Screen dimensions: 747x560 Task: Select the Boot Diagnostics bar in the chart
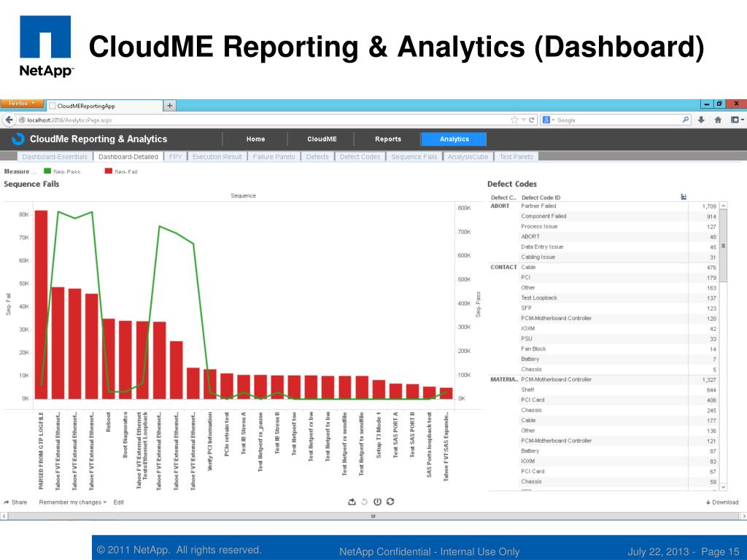point(125,360)
